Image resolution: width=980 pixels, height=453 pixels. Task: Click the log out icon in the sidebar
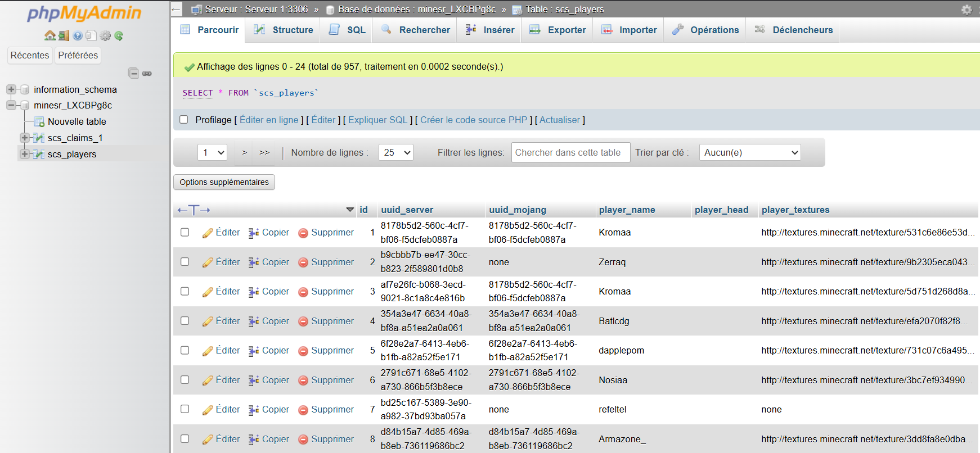point(64,36)
